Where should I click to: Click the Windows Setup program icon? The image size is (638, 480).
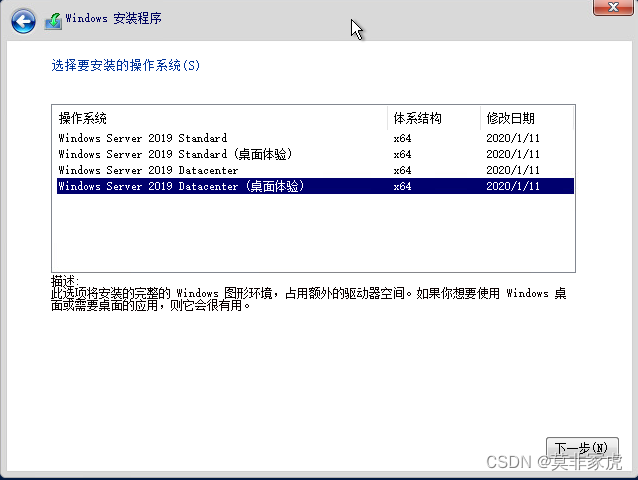53,21
